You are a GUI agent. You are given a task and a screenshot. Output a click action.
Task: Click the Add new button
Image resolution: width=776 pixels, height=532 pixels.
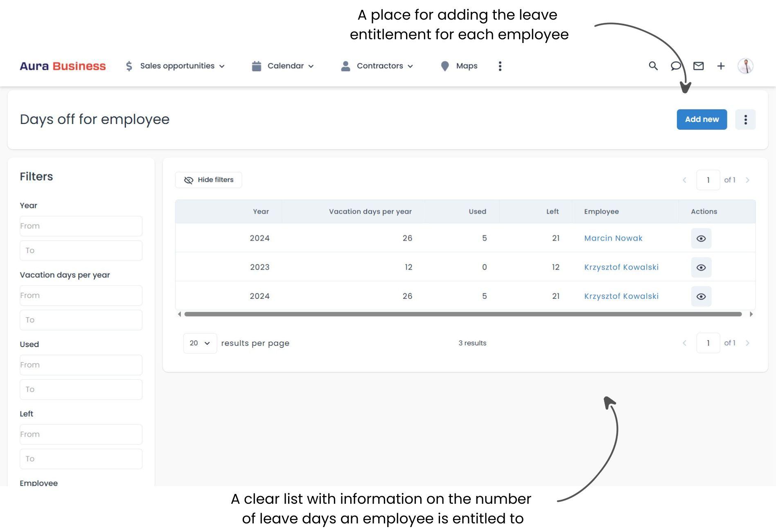702,119
